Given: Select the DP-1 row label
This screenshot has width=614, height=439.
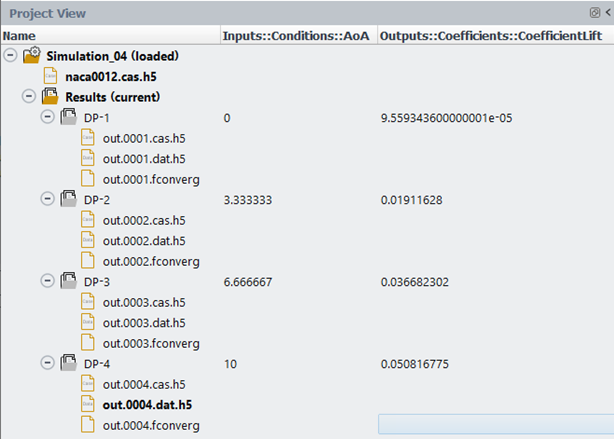Looking at the screenshot, I should (96, 118).
